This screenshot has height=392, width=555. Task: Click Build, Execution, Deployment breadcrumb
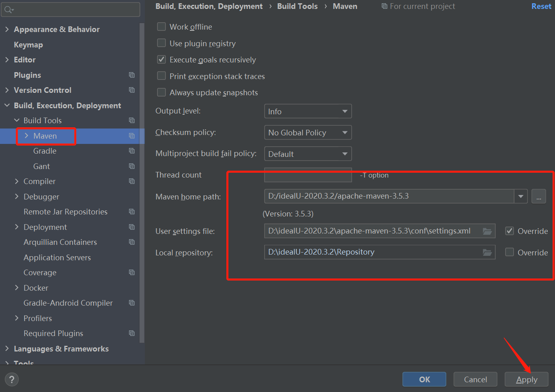(x=209, y=6)
